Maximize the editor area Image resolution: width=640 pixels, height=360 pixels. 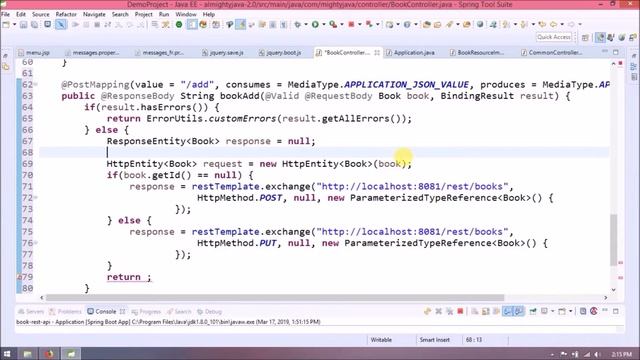(616, 52)
